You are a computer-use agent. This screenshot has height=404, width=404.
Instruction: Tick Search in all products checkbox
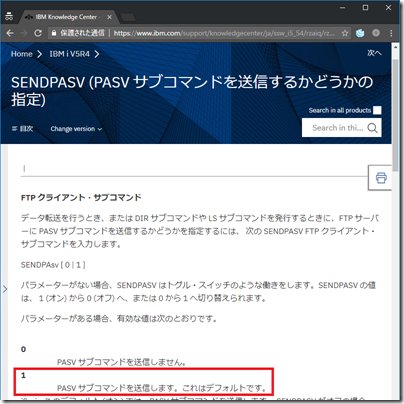[377, 110]
